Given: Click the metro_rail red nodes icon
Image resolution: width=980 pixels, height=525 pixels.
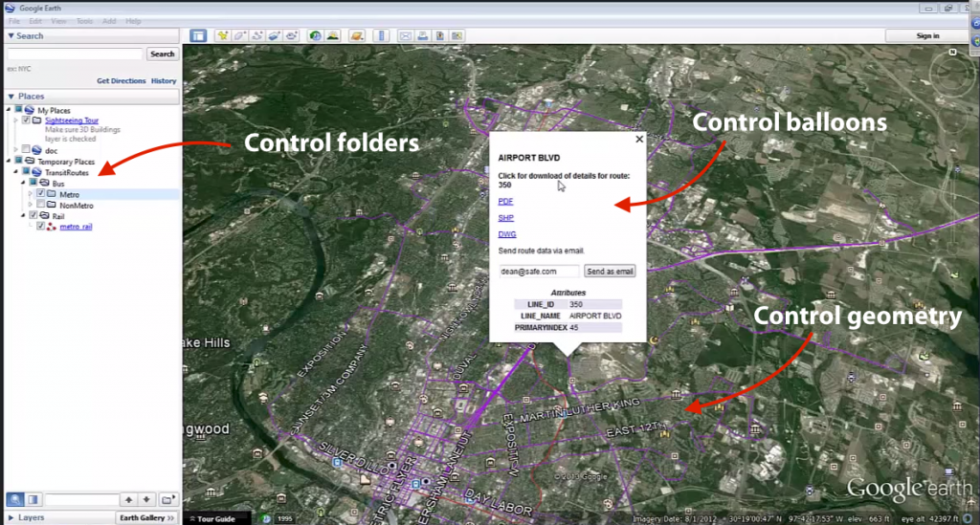Looking at the screenshot, I should pyautogui.click(x=52, y=227).
